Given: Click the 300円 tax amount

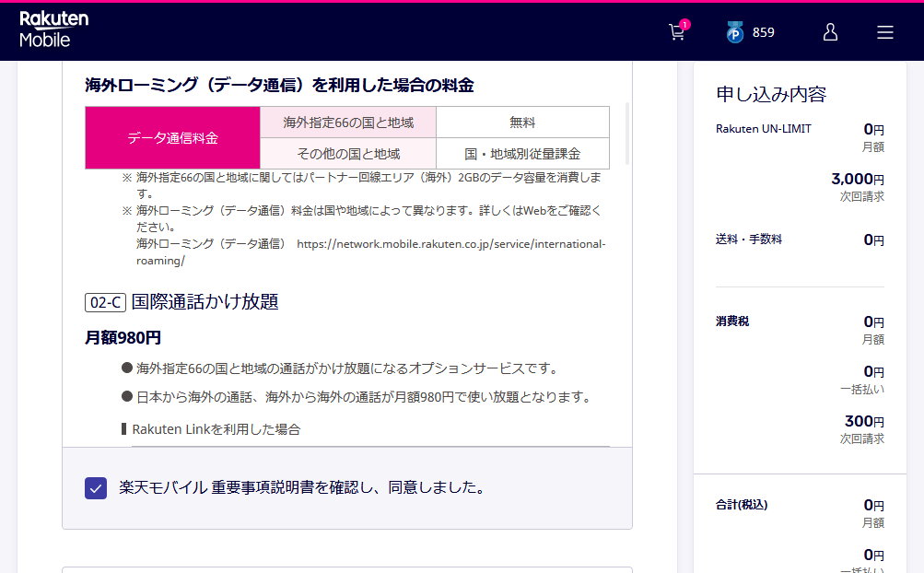Looking at the screenshot, I should [864, 422].
